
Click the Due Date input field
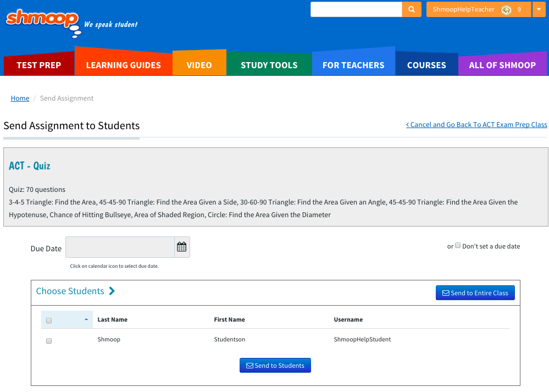[120, 247]
